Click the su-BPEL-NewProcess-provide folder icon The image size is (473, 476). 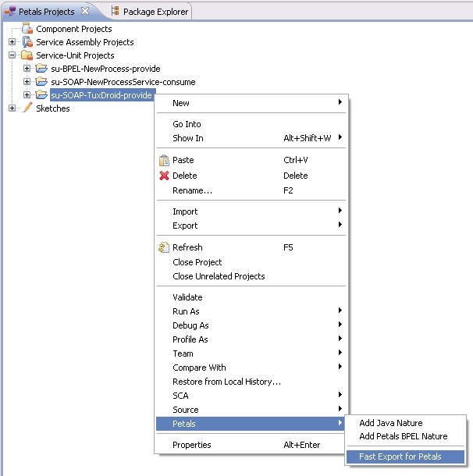[42, 69]
